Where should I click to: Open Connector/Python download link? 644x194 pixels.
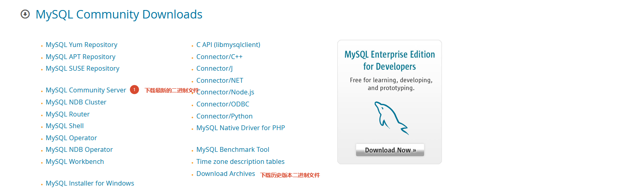coord(225,116)
